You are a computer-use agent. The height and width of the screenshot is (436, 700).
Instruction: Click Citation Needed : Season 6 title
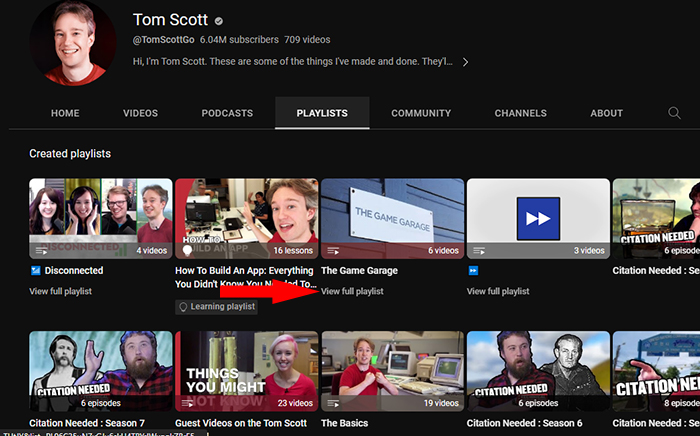[525, 423]
